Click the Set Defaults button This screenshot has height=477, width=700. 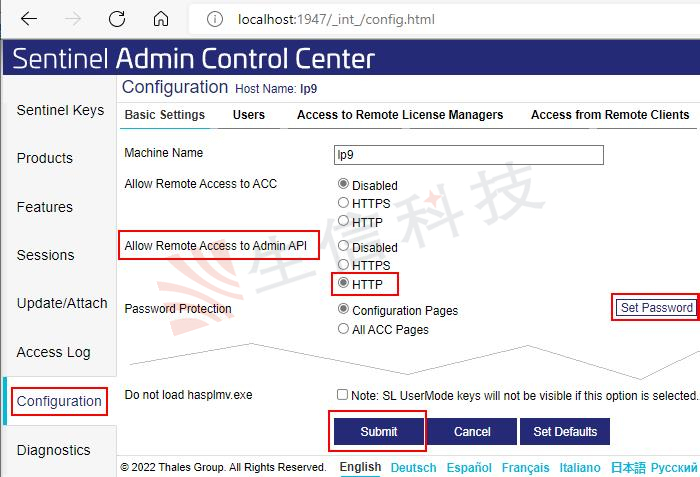(565, 431)
